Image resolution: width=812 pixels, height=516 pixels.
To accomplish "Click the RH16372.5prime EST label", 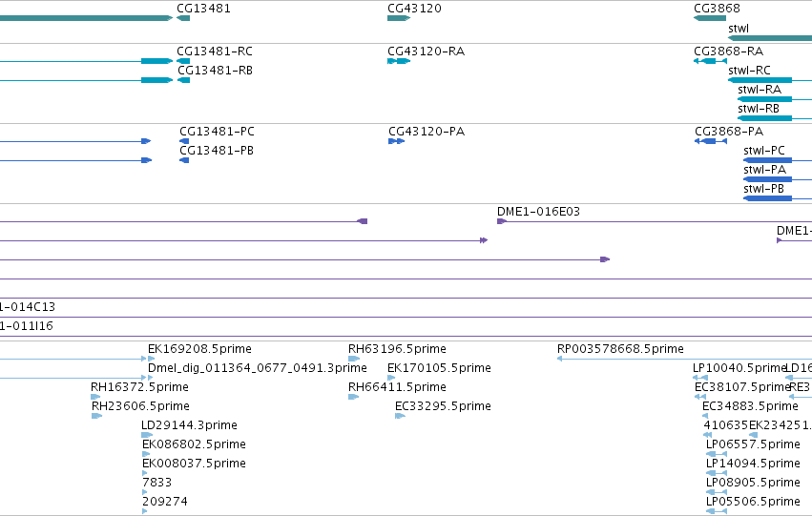I will click(139, 387).
